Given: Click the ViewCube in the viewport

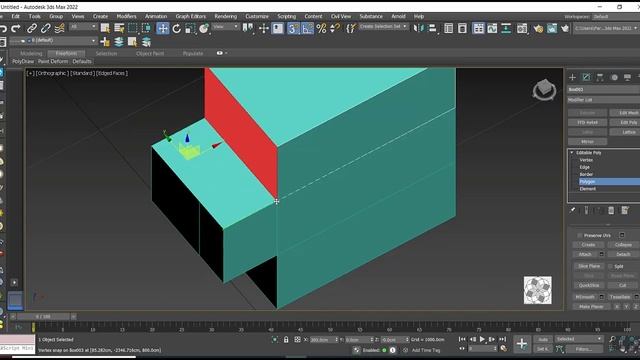Looking at the screenshot, I should pos(544,89).
